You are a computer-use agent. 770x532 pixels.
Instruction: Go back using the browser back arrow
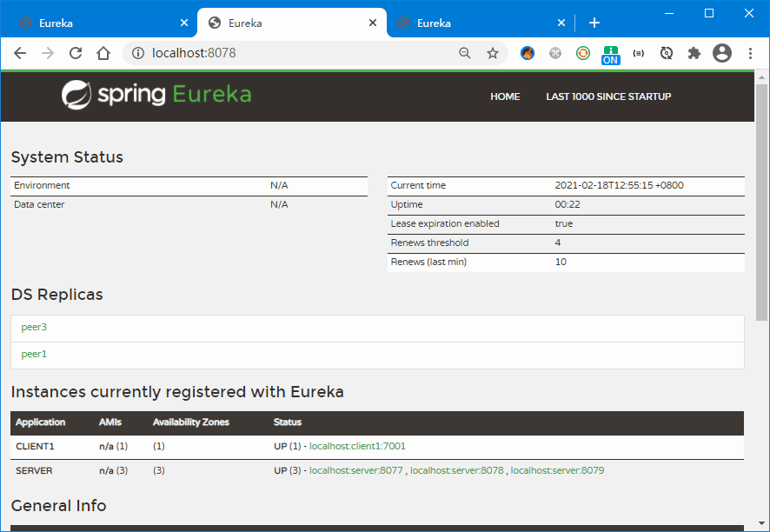pyautogui.click(x=20, y=53)
